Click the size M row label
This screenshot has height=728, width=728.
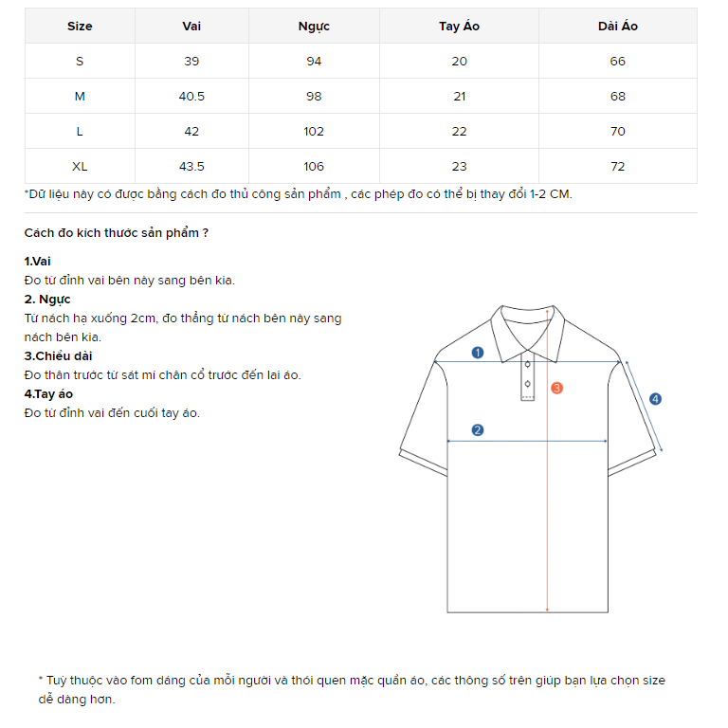pyautogui.click(x=80, y=97)
